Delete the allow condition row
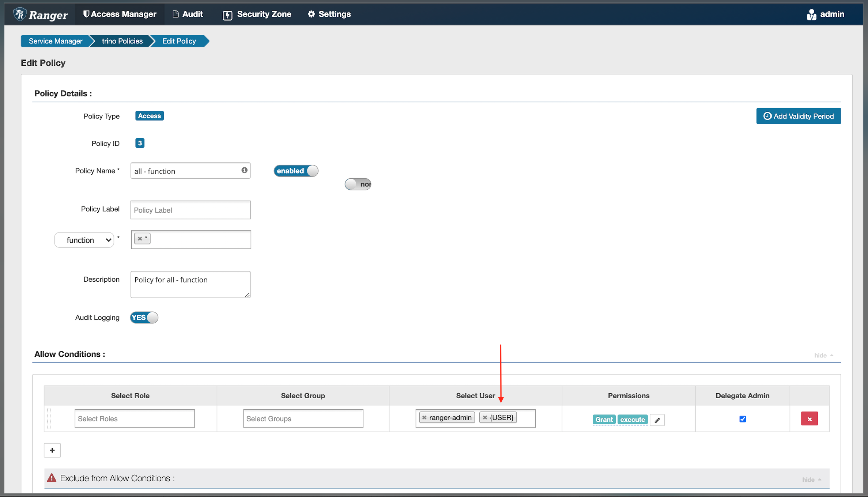This screenshot has width=868, height=497. tap(809, 419)
